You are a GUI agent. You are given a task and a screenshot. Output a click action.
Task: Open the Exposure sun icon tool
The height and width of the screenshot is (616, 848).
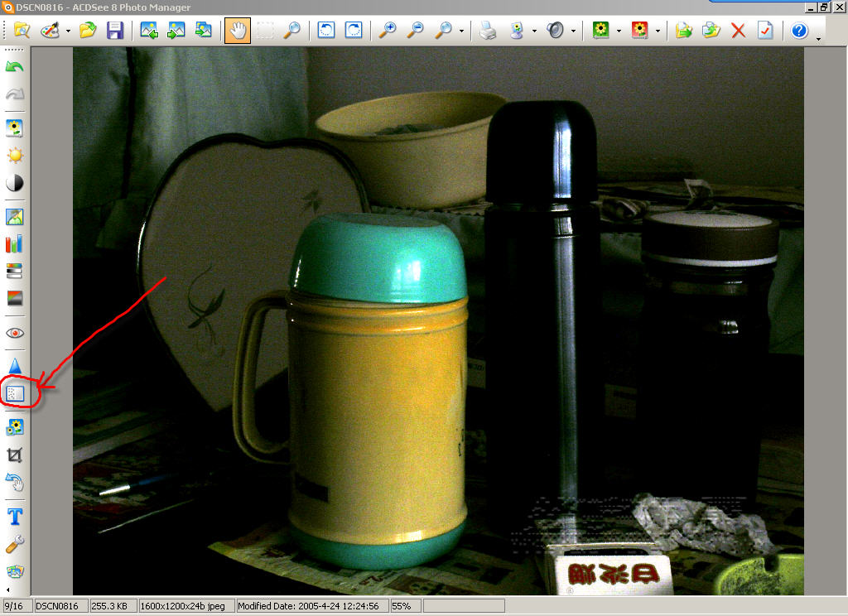tap(15, 156)
